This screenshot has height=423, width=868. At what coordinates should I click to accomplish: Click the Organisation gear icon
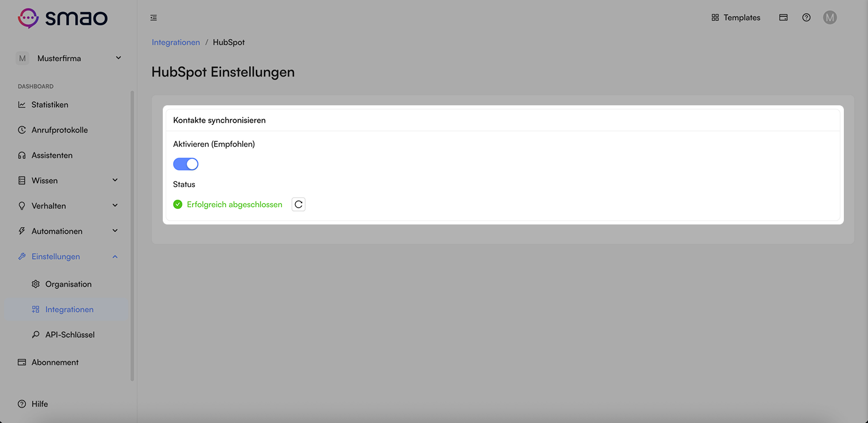coord(36,284)
